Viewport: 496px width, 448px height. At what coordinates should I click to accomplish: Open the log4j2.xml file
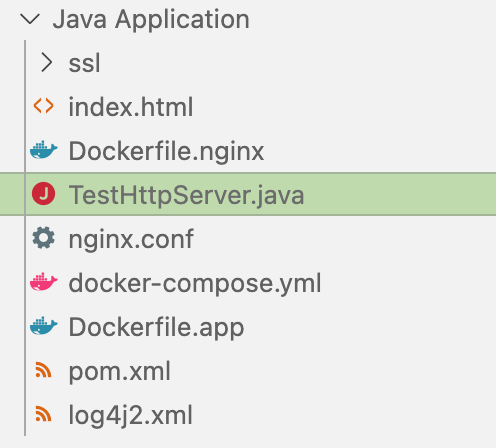pos(130,415)
